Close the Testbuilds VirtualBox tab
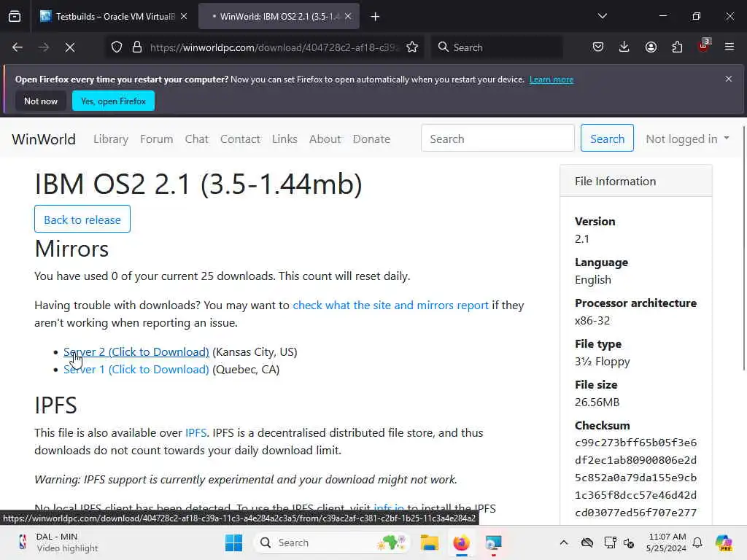 184,17
